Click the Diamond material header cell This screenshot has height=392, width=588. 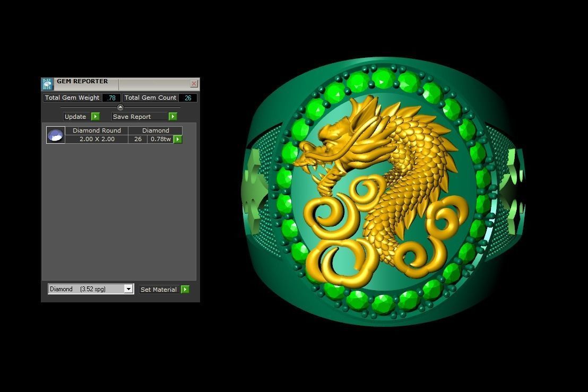coord(155,130)
